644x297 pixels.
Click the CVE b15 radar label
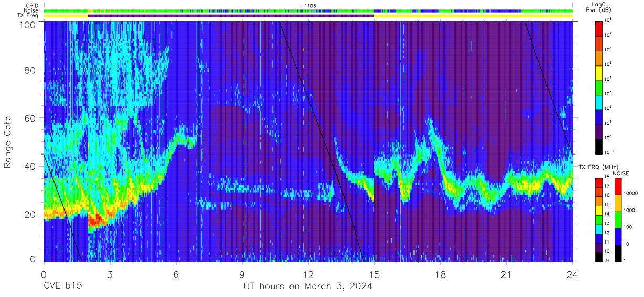tap(62, 287)
